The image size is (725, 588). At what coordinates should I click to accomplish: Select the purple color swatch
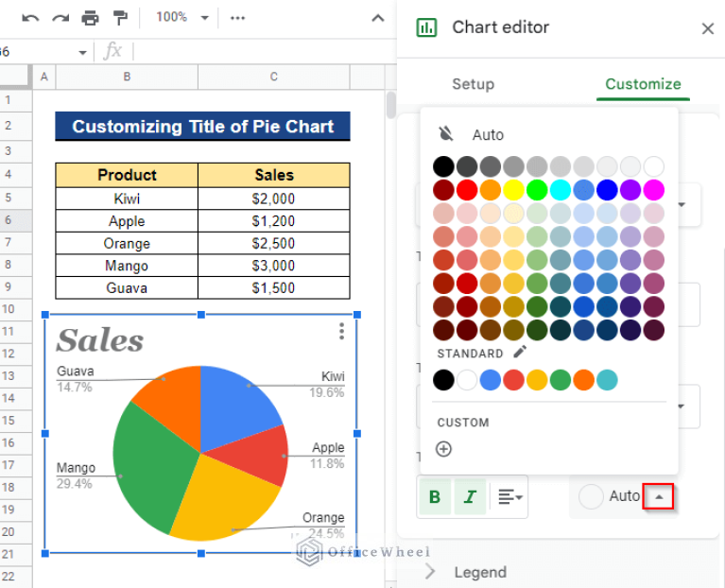(x=630, y=190)
